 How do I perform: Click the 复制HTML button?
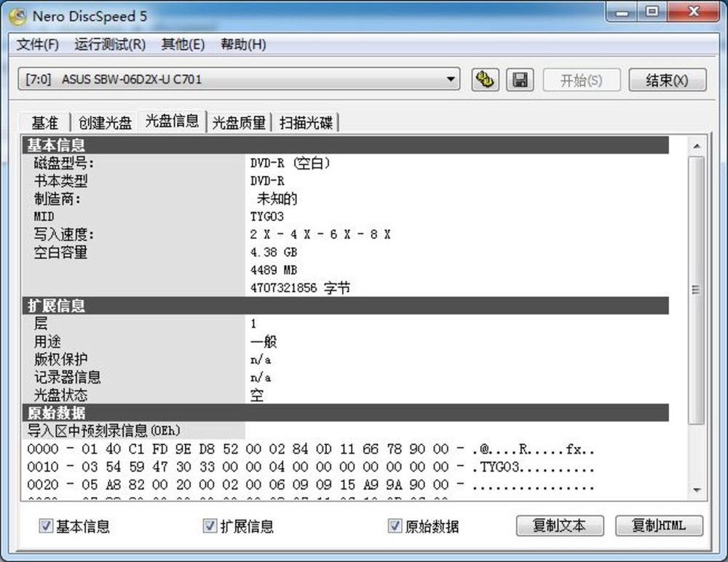[659, 526]
